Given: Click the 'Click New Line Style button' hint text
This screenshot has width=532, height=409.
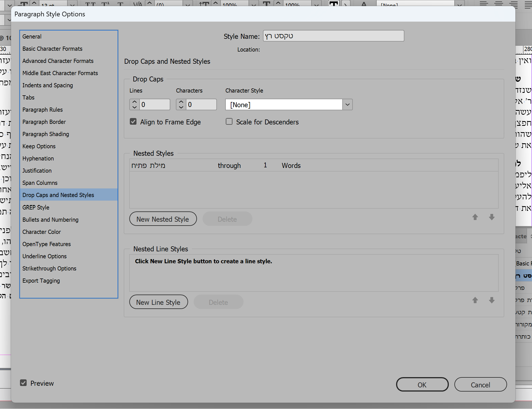Looking at the screenshot, I should point(203,261).
